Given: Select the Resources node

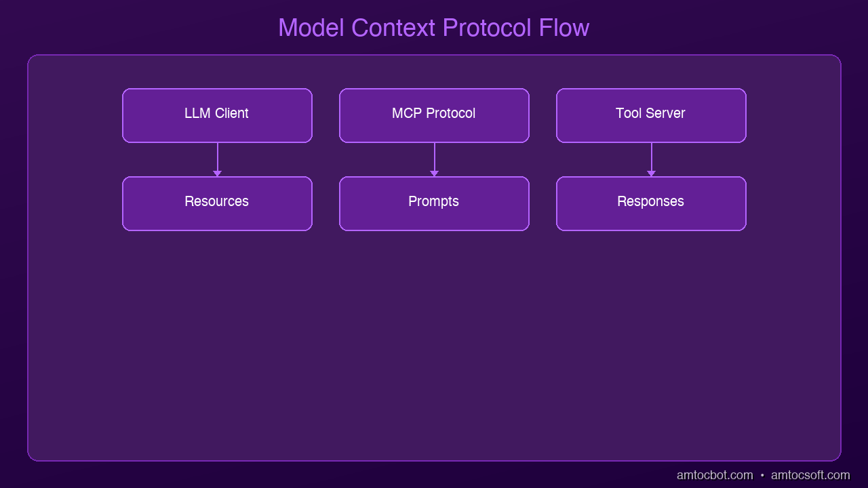Looking at the screenshot, I should click(x=217, y=203).
